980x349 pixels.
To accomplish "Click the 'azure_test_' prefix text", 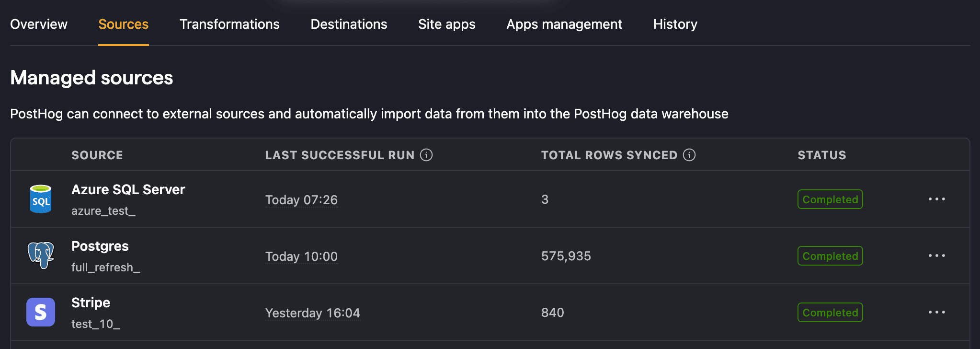I will click(103, 211).
